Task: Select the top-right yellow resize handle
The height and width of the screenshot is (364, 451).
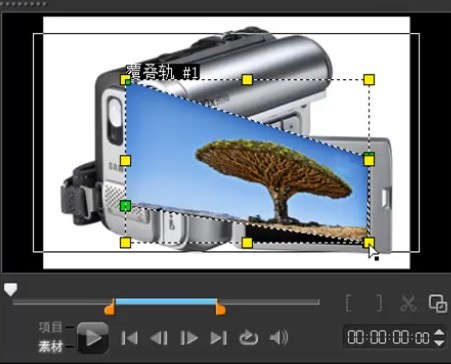Action: [x=369, y=80]
